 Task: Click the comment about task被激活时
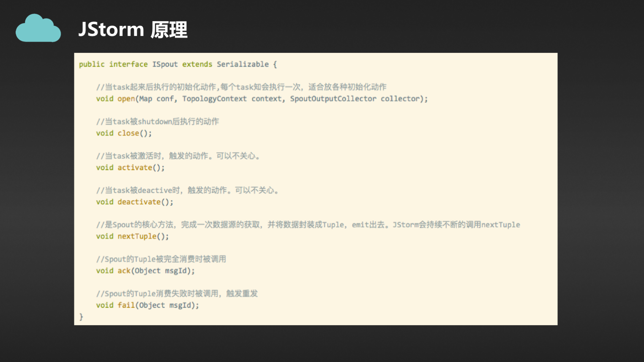point(178,156)
